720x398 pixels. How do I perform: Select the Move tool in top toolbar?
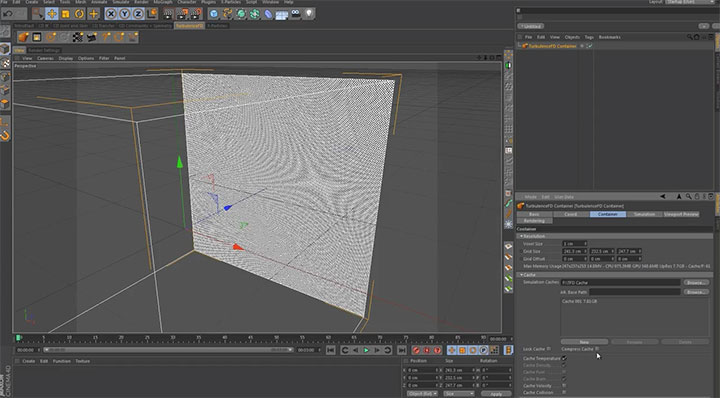pos(51,14)
